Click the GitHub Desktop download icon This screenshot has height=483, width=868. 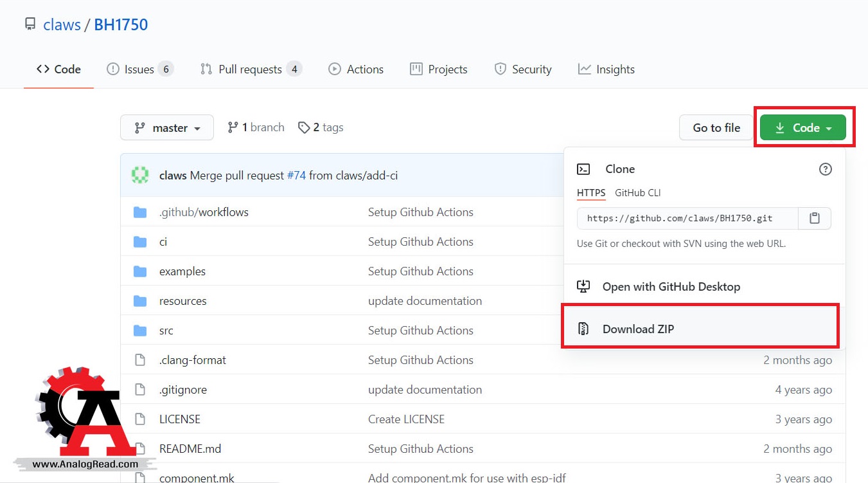coord(583,287)
